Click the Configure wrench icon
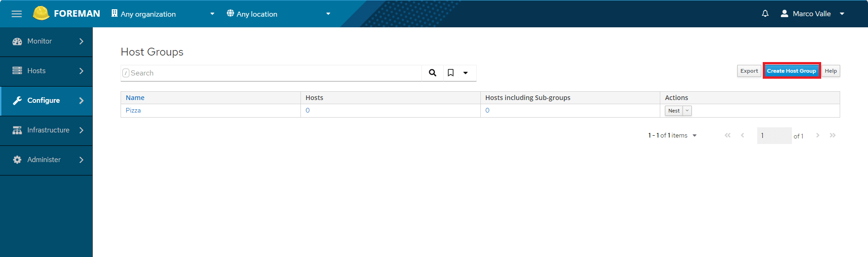This screenshot has height=257, width=868. pyautogui.click(x=17, y=100)
